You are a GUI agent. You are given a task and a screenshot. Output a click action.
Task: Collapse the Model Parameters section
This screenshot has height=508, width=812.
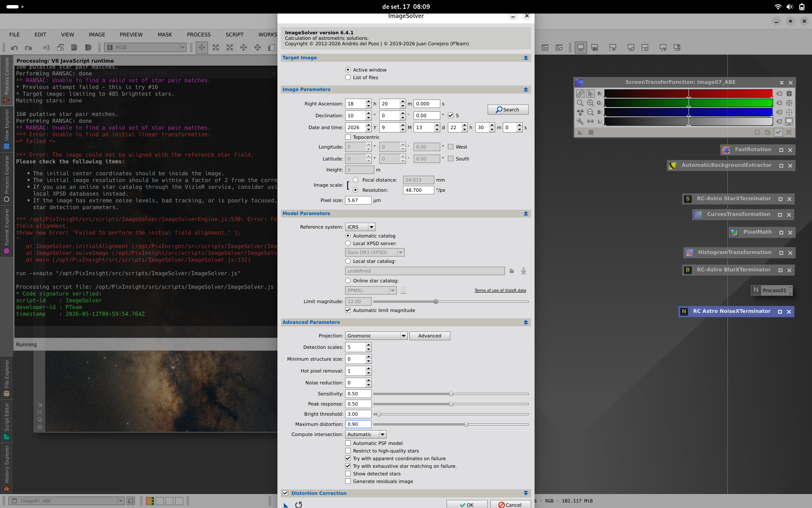(526, 213)
